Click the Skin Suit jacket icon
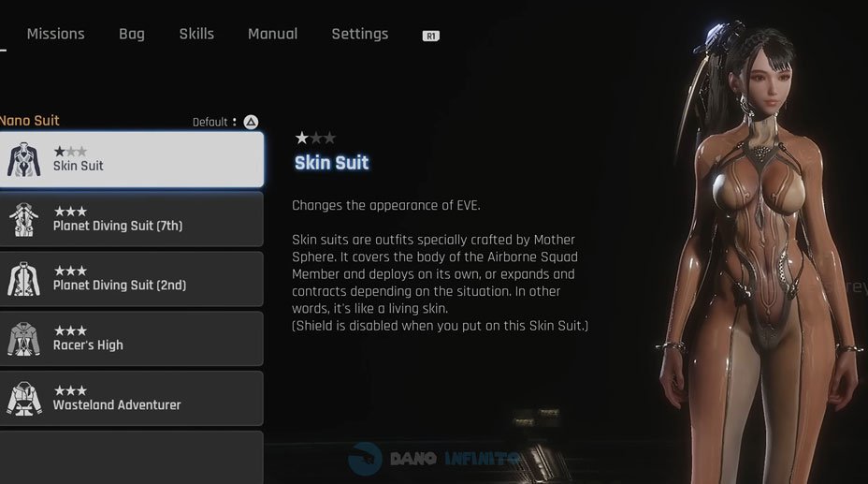This screenshot has width=868, height=484. coord(23,160)
